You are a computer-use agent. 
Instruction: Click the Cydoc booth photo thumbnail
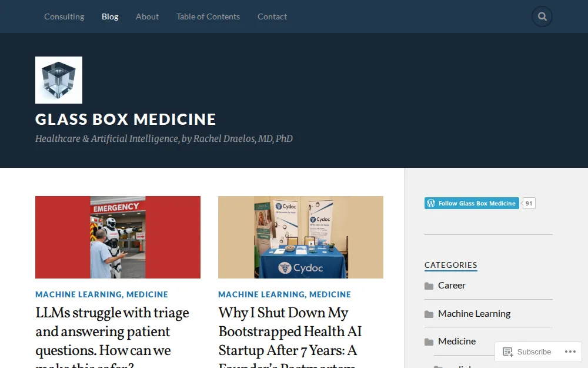coord(300,237)
